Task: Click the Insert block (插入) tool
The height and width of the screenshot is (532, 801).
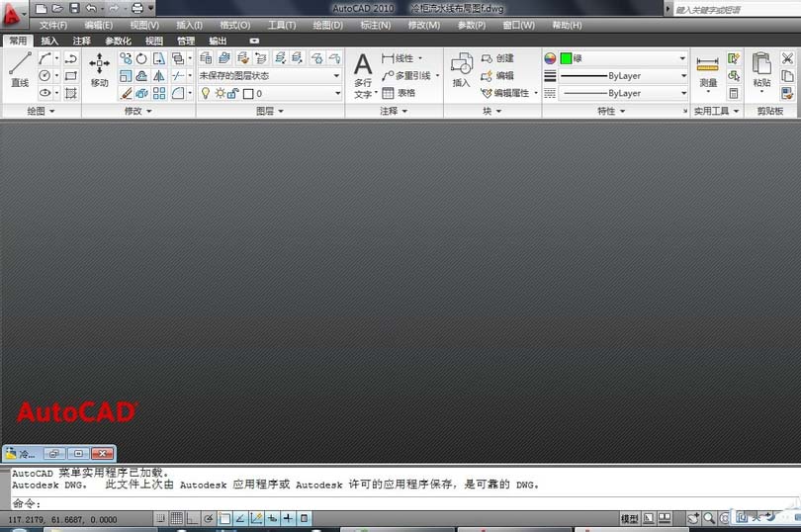Action: click(461, 69)
